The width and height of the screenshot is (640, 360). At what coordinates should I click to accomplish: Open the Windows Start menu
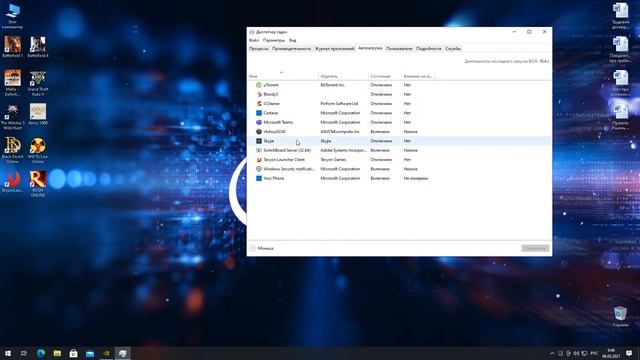pos(8,353)
